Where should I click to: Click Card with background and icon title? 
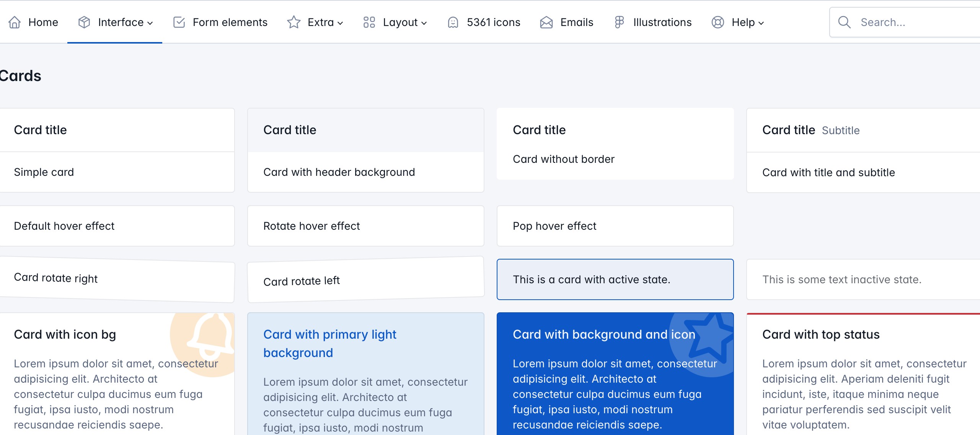pos(604,334)
